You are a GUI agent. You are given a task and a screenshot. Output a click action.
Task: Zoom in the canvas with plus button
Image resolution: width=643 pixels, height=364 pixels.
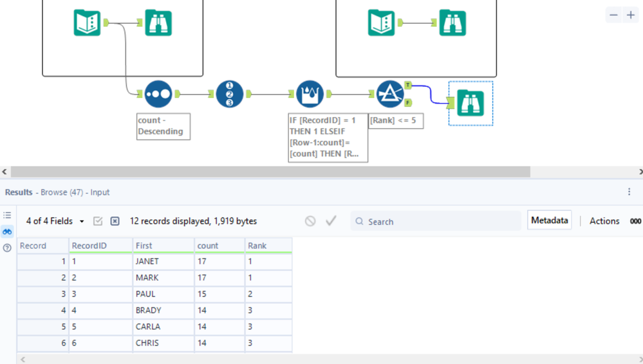[631, 15]
